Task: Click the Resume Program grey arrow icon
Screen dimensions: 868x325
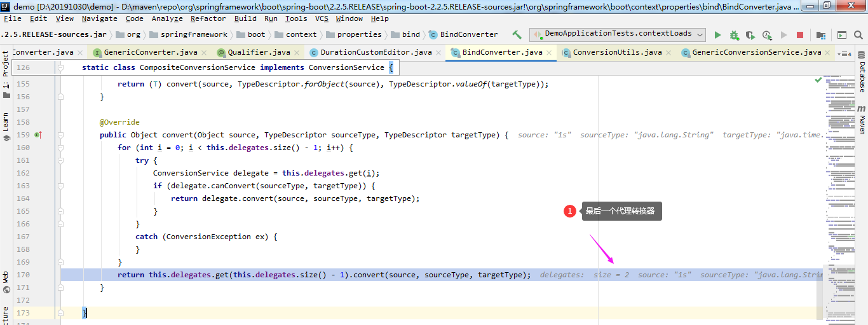Action: point(784,35)
